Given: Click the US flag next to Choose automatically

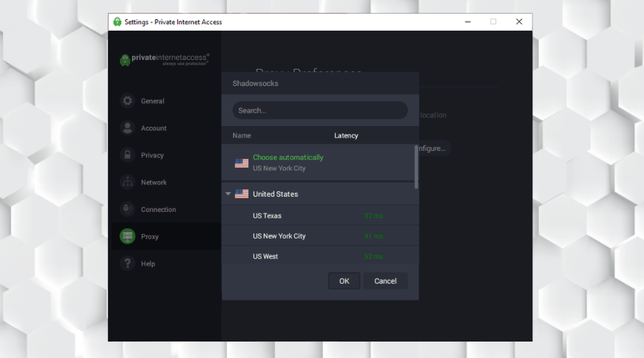Looking at the screenshot, I should pyautogui.click(x=242, y=163).
